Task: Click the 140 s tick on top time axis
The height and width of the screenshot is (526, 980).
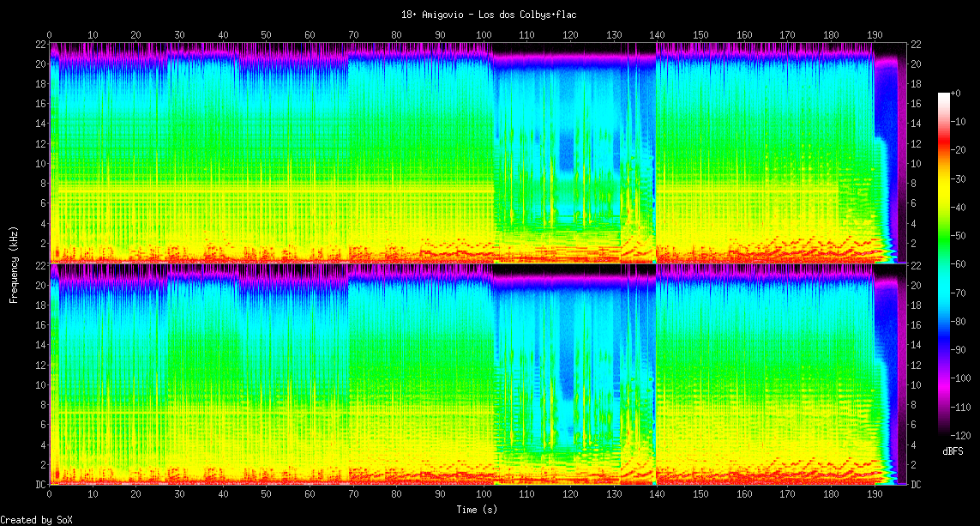Action: 657,35
